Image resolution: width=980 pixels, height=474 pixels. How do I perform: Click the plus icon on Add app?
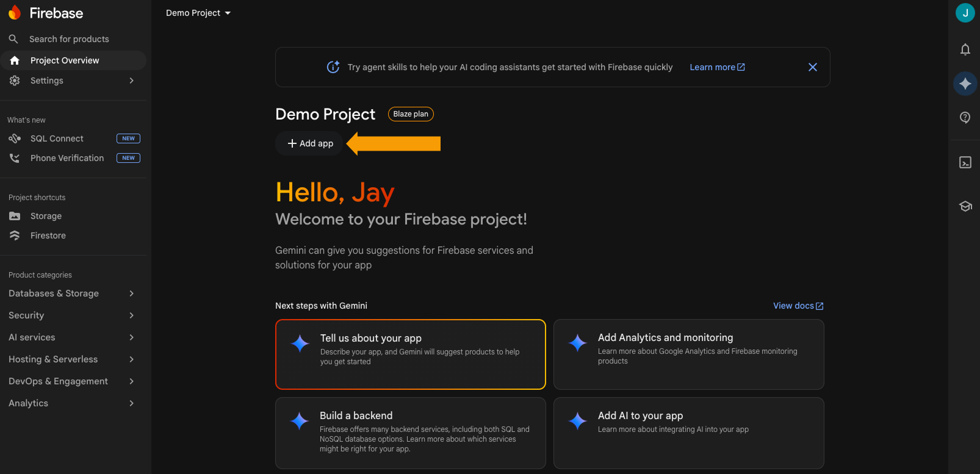(292, 143)
